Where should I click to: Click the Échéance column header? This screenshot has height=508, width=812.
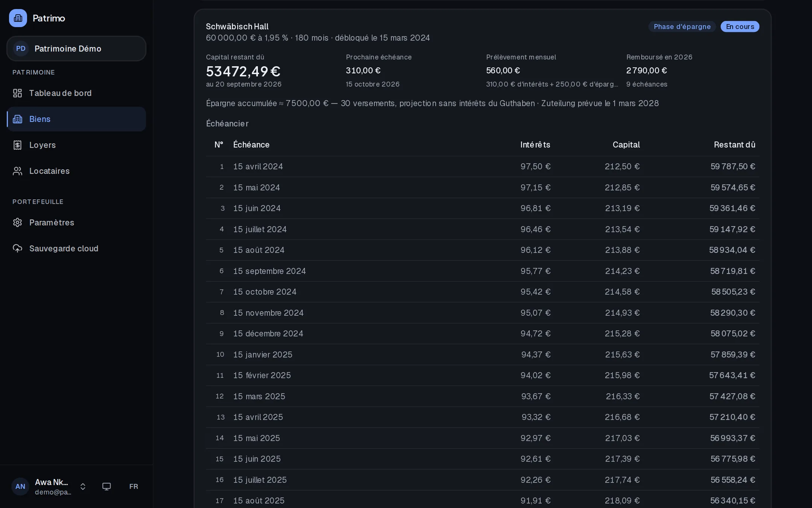[251, 145]
